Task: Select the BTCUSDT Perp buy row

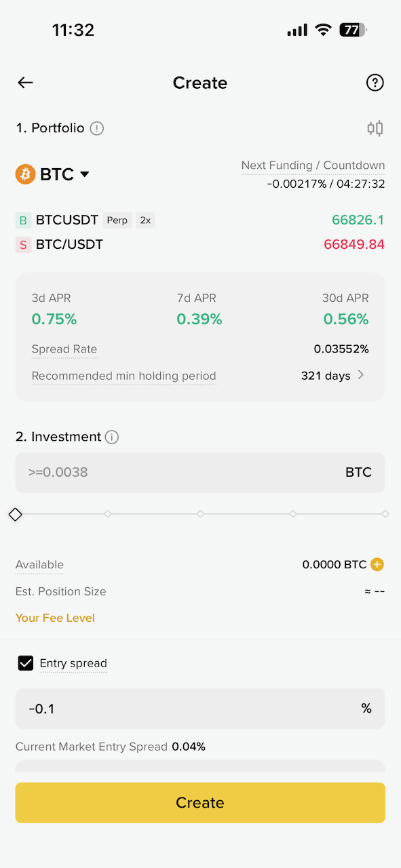Action: (200, 220)
